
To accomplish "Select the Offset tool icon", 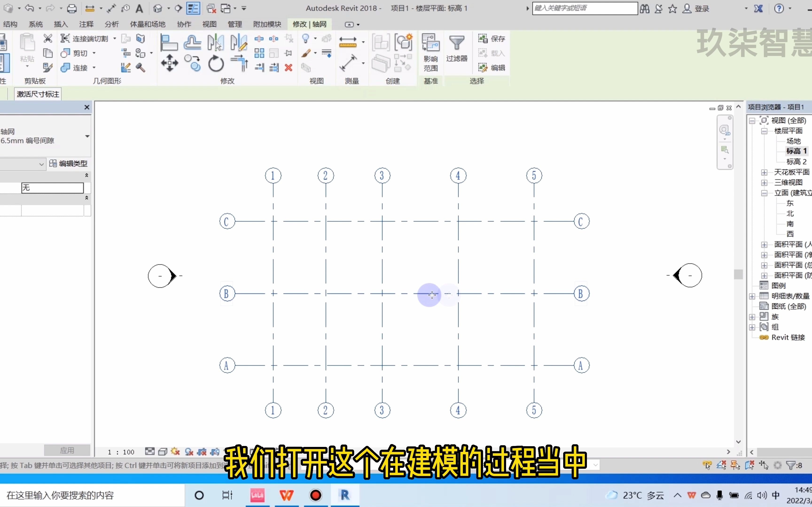I will pyautogui.click(x=192, y=42).
